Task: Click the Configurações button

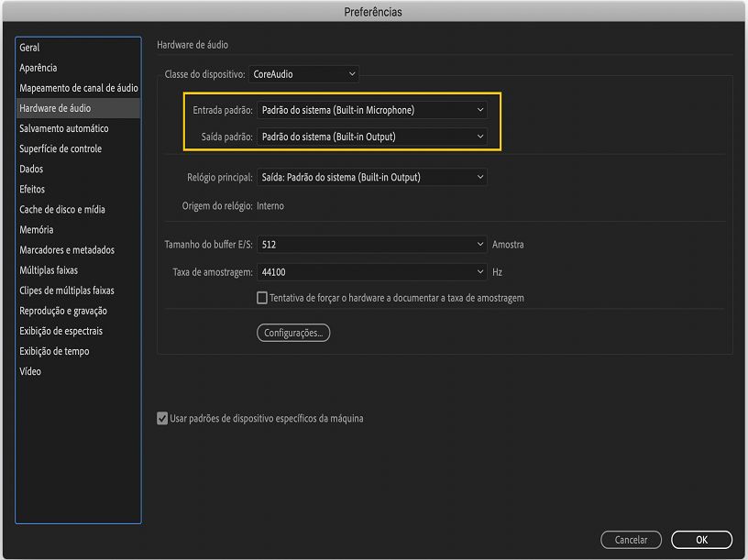Action: click(x=293, y=333)
